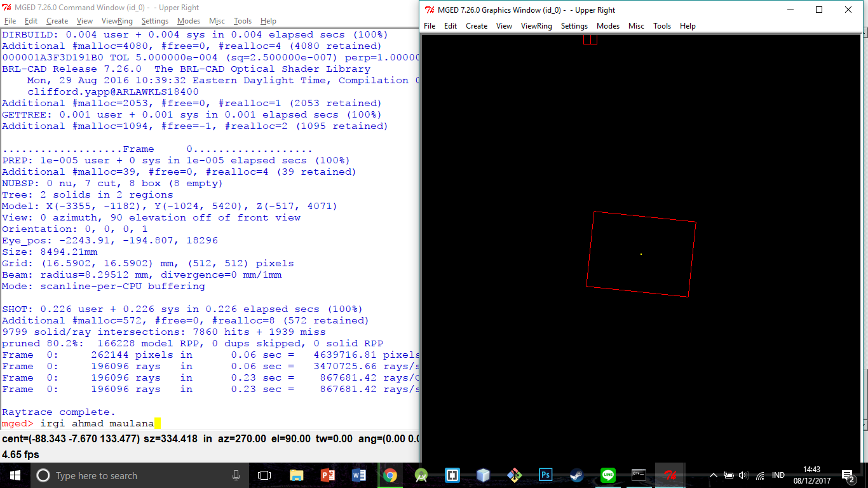Click the IND input language indicator
This screenshot has width=868, height=488.
coord(778,475)
